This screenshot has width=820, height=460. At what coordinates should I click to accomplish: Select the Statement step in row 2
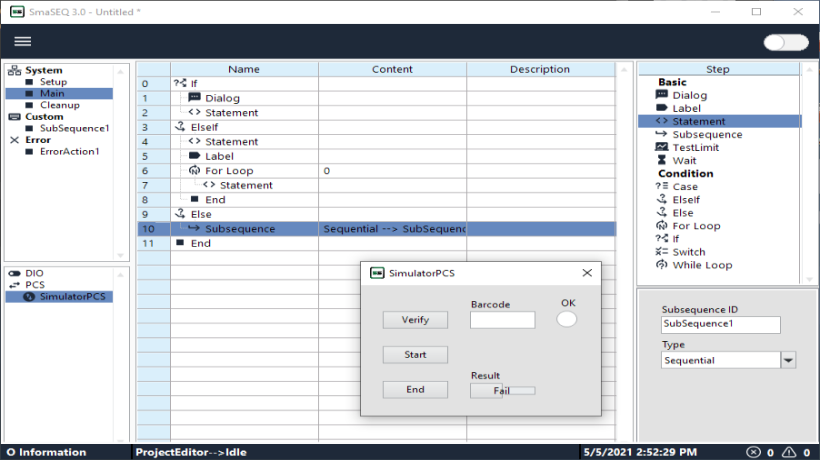[232, 112]
